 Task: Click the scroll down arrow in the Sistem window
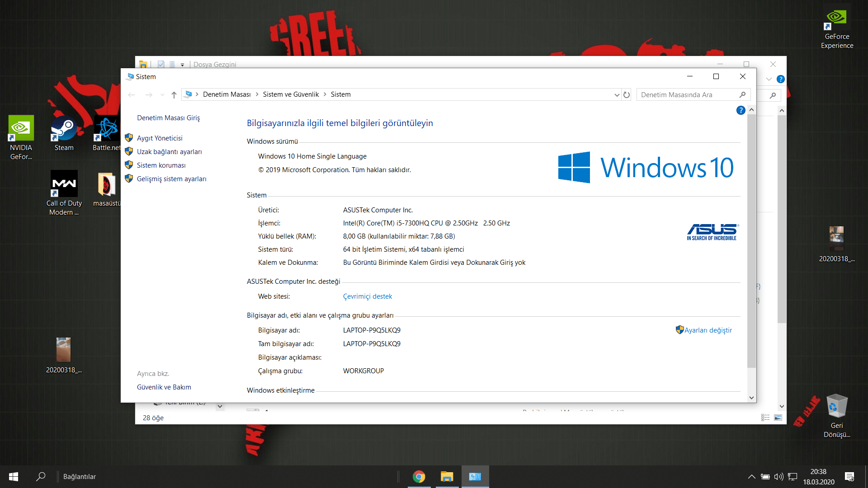tap(751, 398)
